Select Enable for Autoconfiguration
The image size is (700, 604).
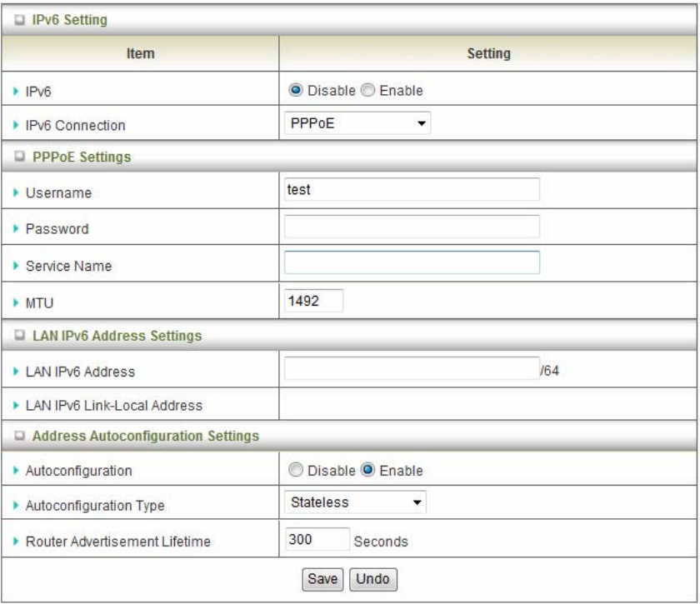point(367,471)
